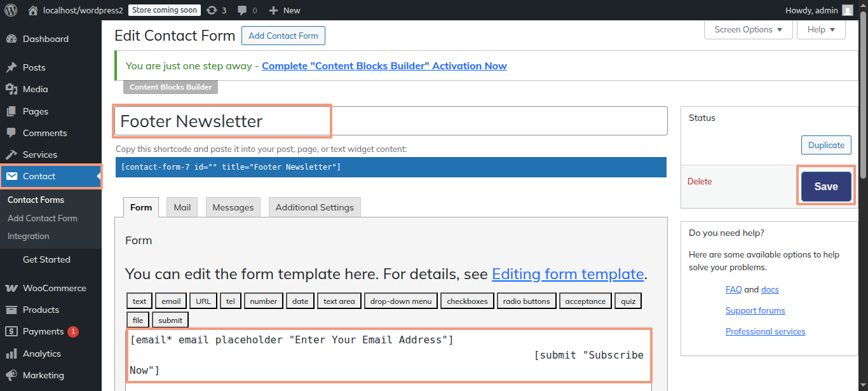
Task: Open the Professional services link
Action: [x=766, y=331]
